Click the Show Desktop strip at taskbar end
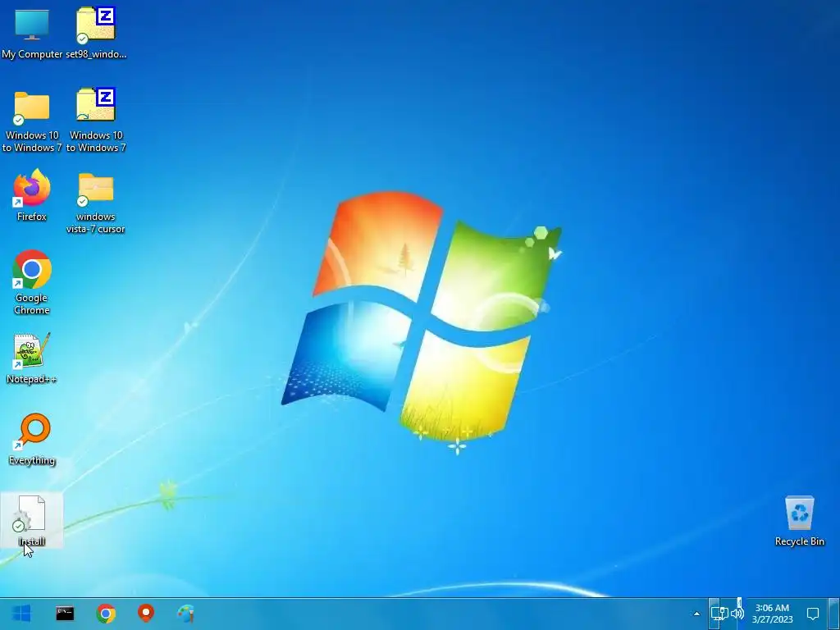The width and height of the screenshot is (840, 630). click(833, 614)
